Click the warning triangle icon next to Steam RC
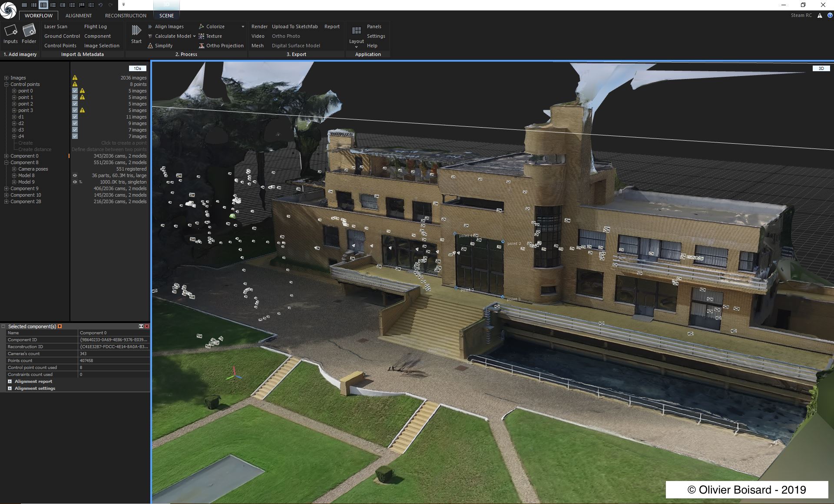834x504 pixels. click(820, 15)
